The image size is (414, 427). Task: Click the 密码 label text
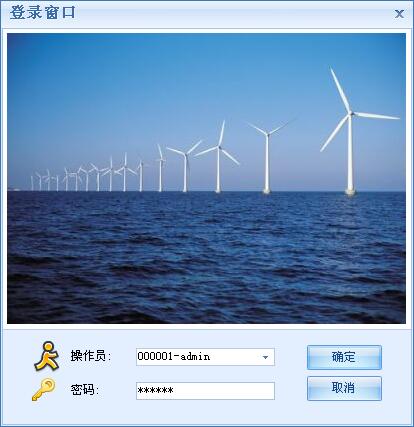(84, 389)
